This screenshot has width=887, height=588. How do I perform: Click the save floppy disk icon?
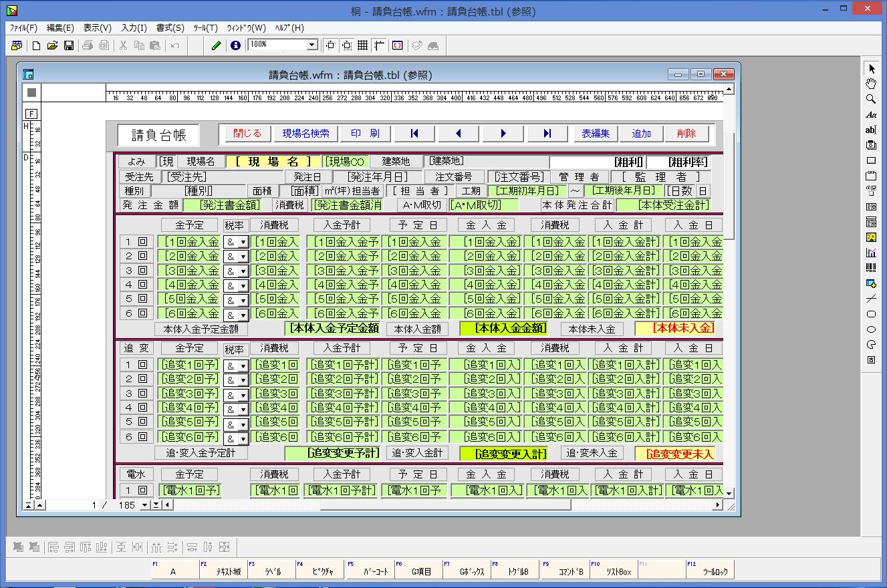[68, 45]
